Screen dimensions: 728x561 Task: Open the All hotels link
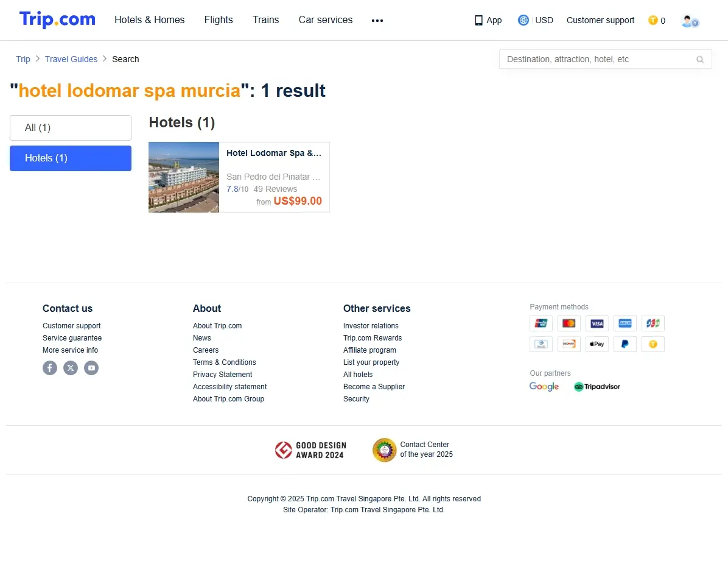click(357, 374)
